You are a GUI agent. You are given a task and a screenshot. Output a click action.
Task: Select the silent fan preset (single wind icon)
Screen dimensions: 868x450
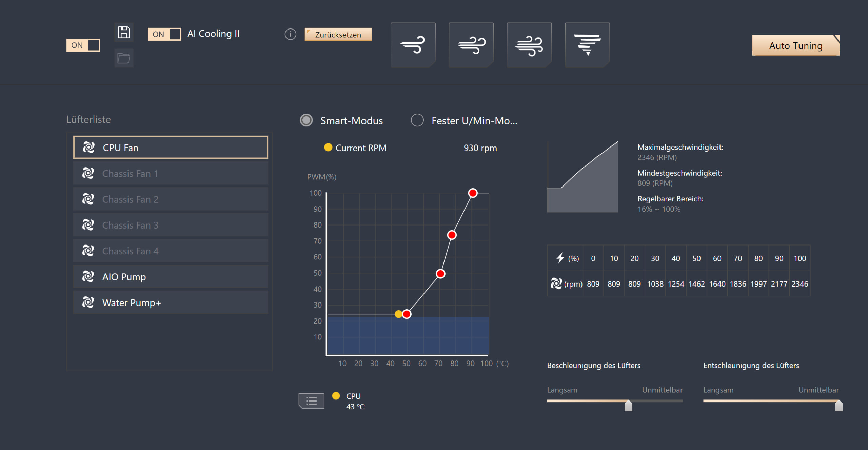pos(413,45)
